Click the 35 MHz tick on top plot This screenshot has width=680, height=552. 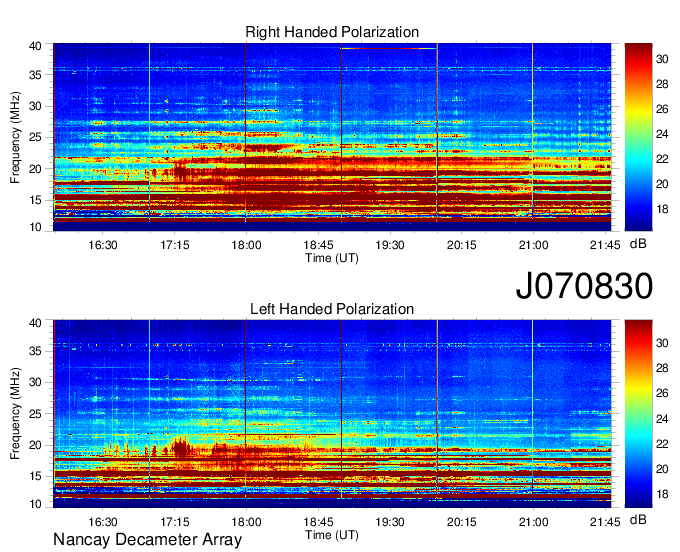coord(35,75)
